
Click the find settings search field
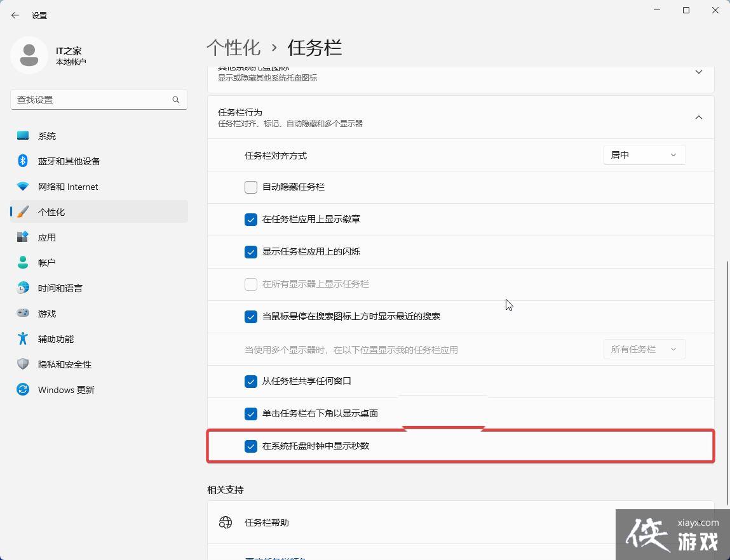[x=98, y=100]
